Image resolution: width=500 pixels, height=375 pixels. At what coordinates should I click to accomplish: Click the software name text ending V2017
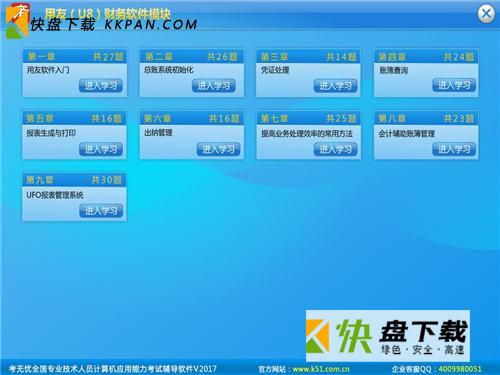(x=113, y=369)
